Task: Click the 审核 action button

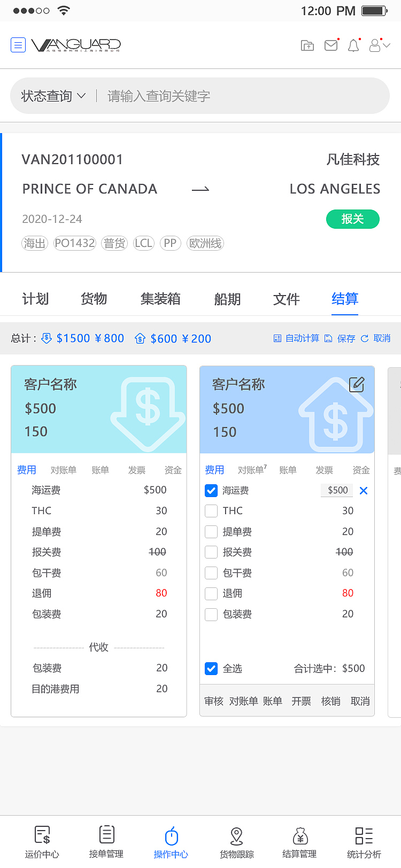Action: (214, 701)
